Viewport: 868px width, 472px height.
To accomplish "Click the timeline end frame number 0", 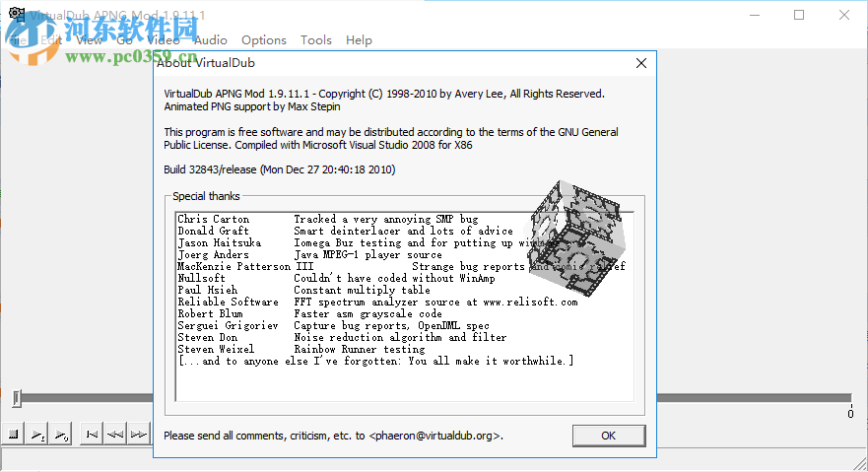I will click(850, 414).
